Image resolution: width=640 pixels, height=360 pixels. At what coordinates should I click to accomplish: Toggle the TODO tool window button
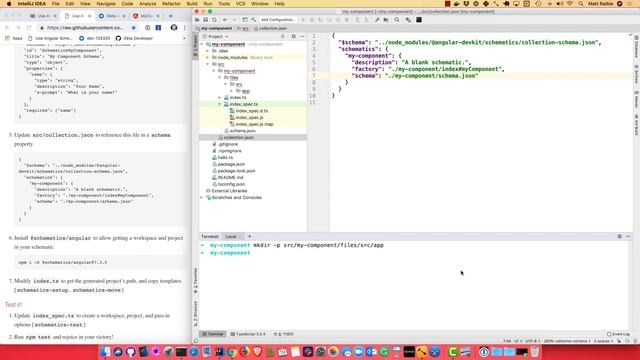point(284,334)
